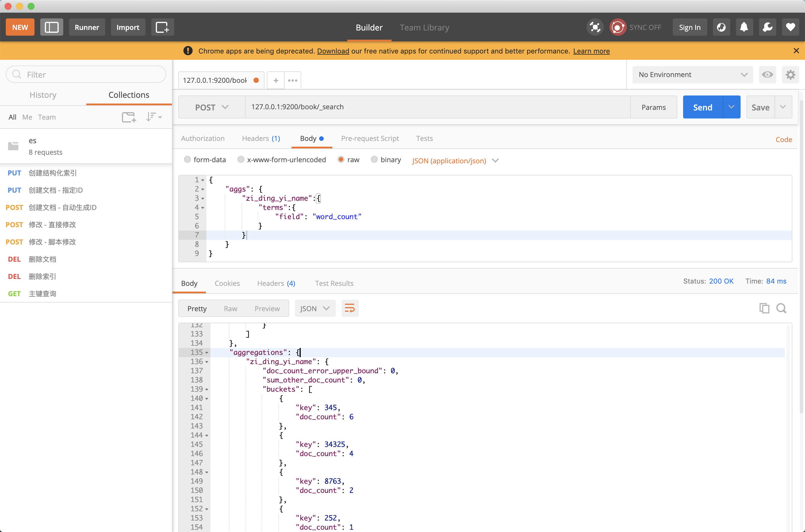Create a new collection folder
Viewport: 805px width, 532px height.
[129, 117]
